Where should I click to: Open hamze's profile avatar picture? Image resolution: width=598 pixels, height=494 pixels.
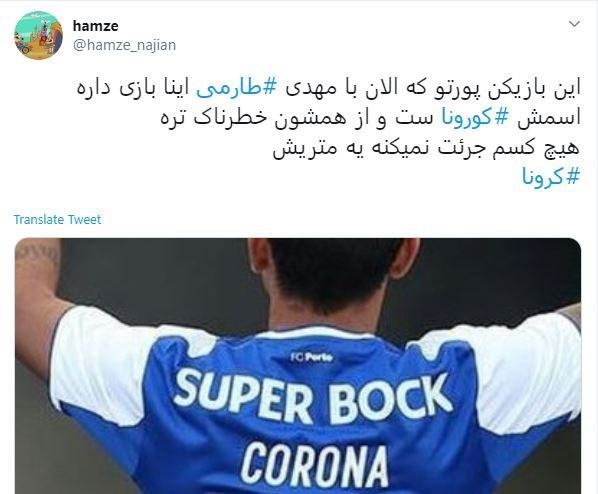[38, 35]
